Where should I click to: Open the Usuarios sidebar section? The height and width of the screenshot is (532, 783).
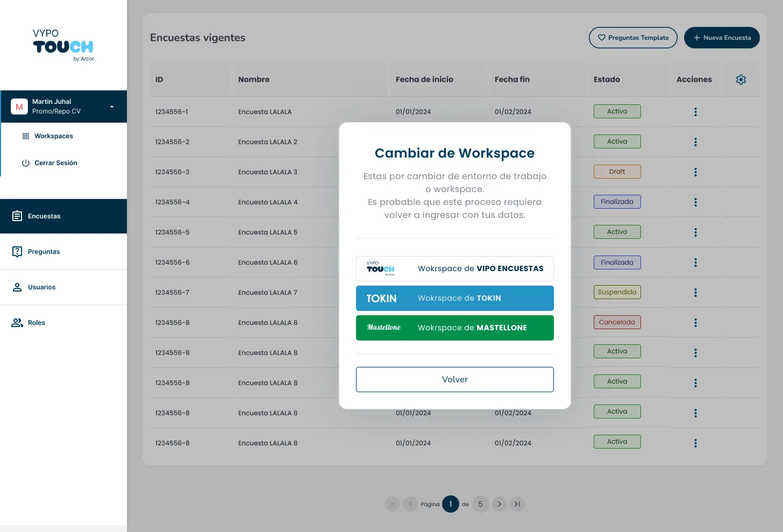coord(63,287)
